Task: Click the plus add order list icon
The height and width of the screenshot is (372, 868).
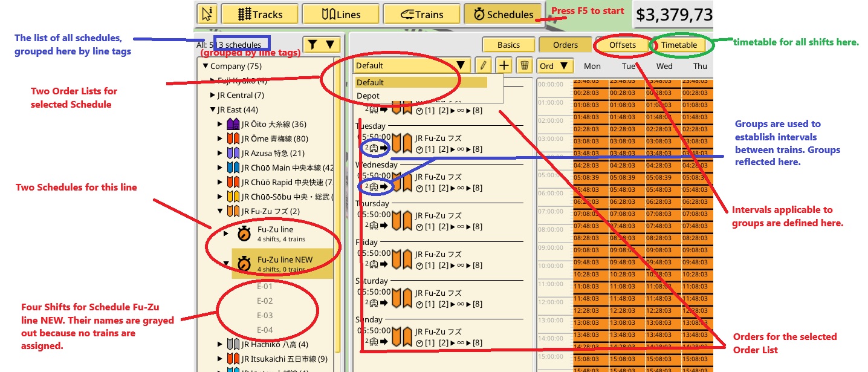Action: pos(504,65)
